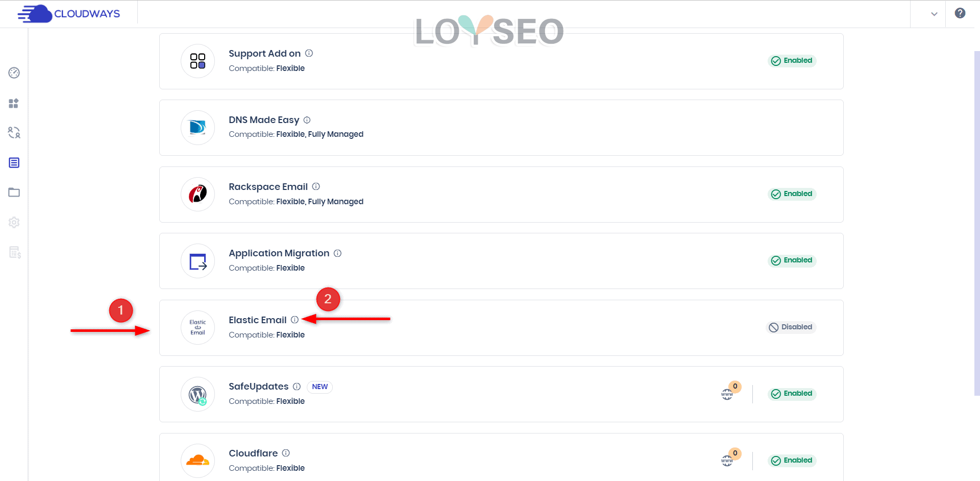Click the Elastic Email logo icon
This screenshot has height=481, width=980.
pos(198,328)
